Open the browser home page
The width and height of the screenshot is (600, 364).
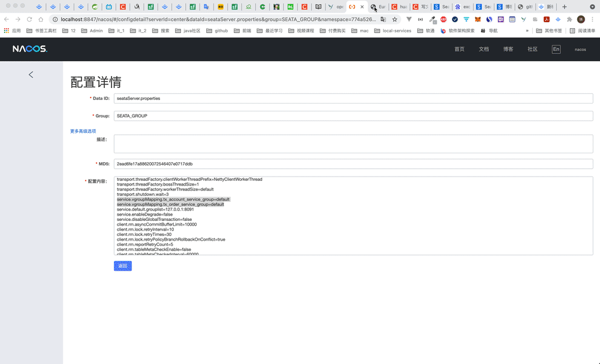click(x=41, y=19)
